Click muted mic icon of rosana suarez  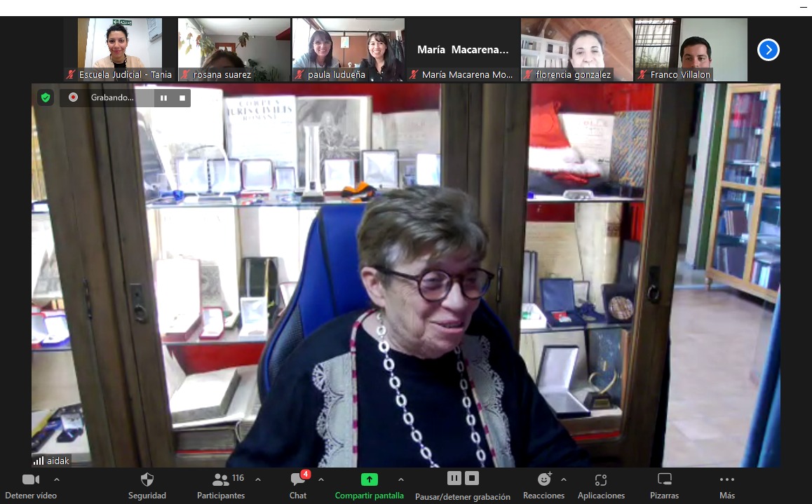pos(185,74)
